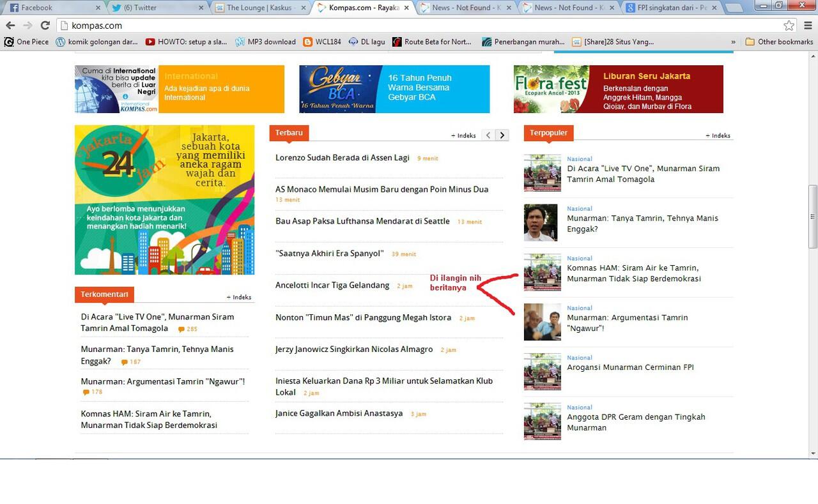This screenshot has height=504, width=818.
Task: Open Terpopuler Tanya Tamrin, Tehnya Manis headline
Action: [642, 224]
